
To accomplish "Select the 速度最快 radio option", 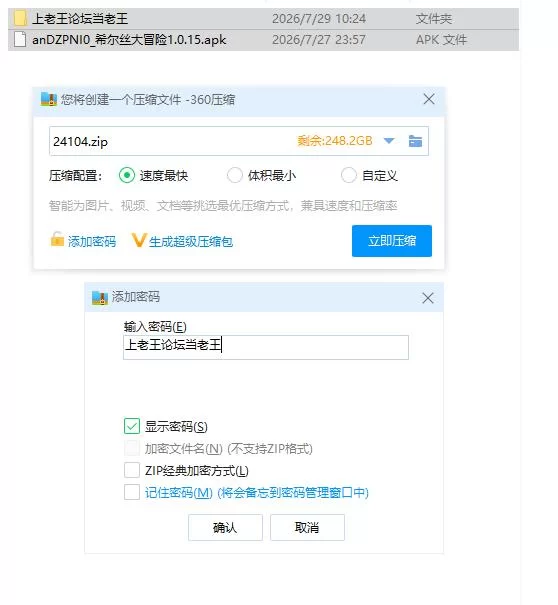I will pyautogui.click(x=127, y=175).
